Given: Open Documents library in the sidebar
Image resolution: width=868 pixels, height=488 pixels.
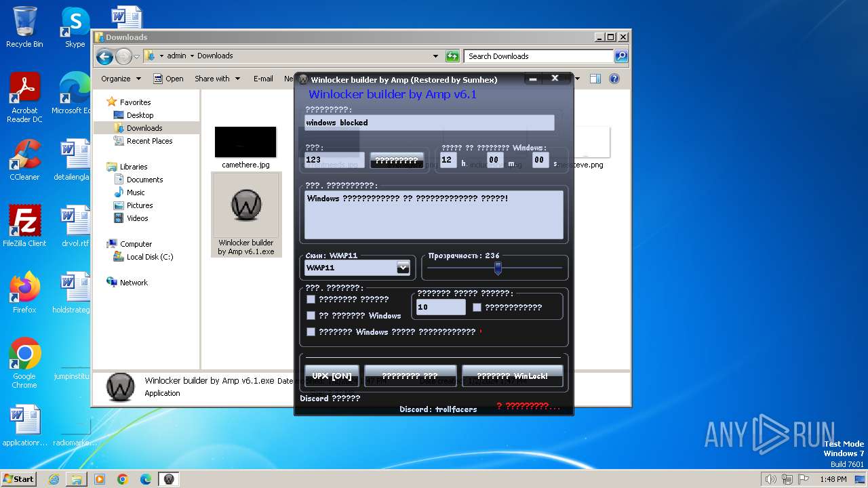Looking at the screenshot, I should 144,180.
